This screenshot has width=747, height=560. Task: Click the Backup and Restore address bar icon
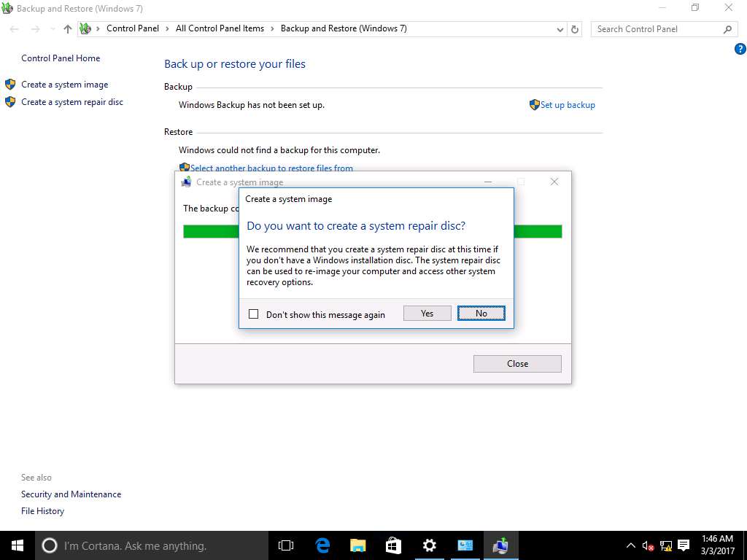(x=85, y=28)
